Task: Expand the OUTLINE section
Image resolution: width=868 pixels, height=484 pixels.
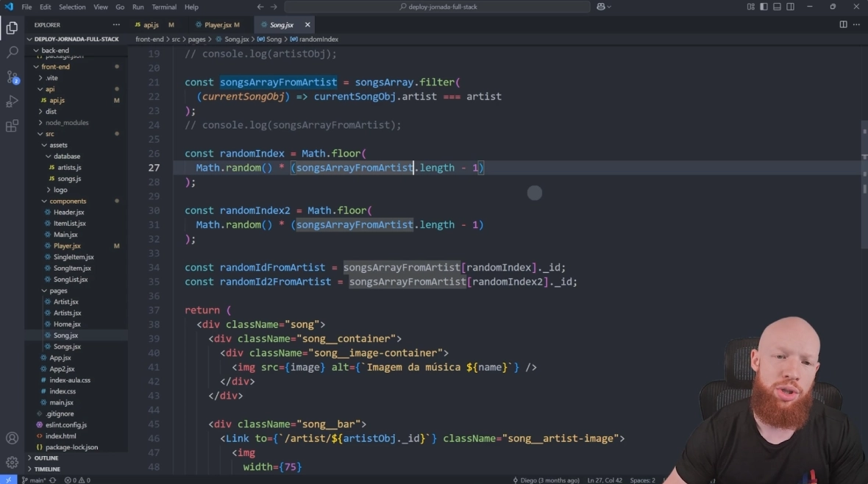Action: 46,458
